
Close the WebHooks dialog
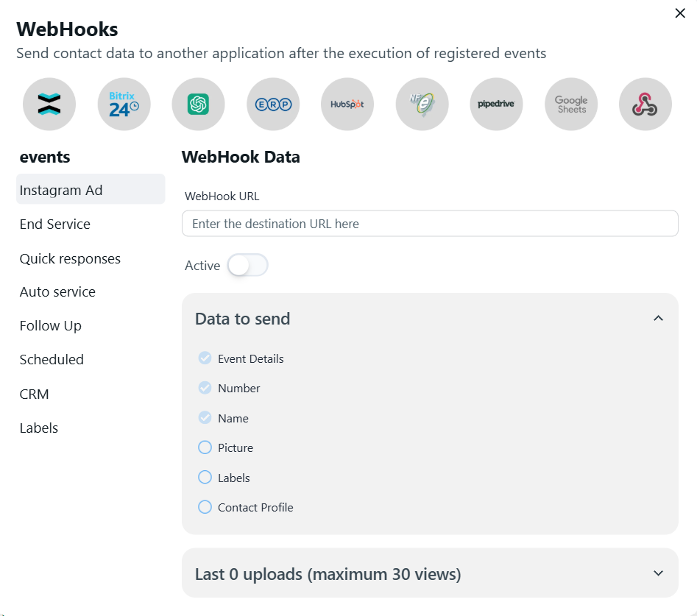point(680,13)
